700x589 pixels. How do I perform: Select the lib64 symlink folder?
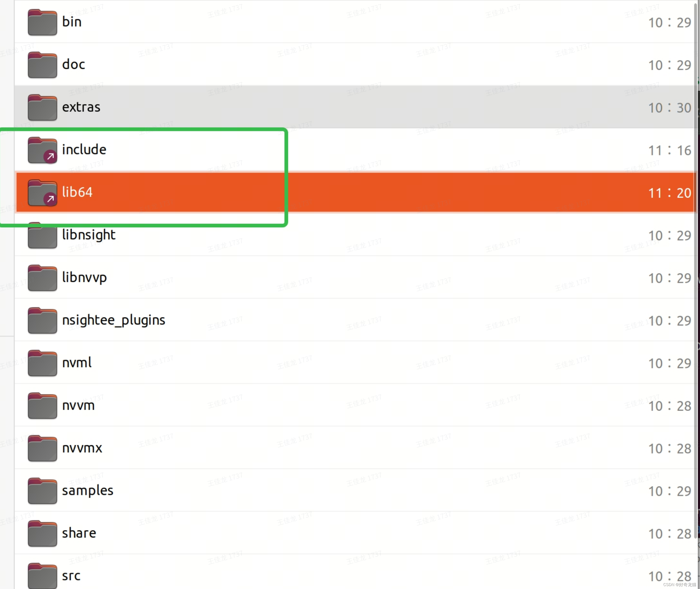click(76, 192)
